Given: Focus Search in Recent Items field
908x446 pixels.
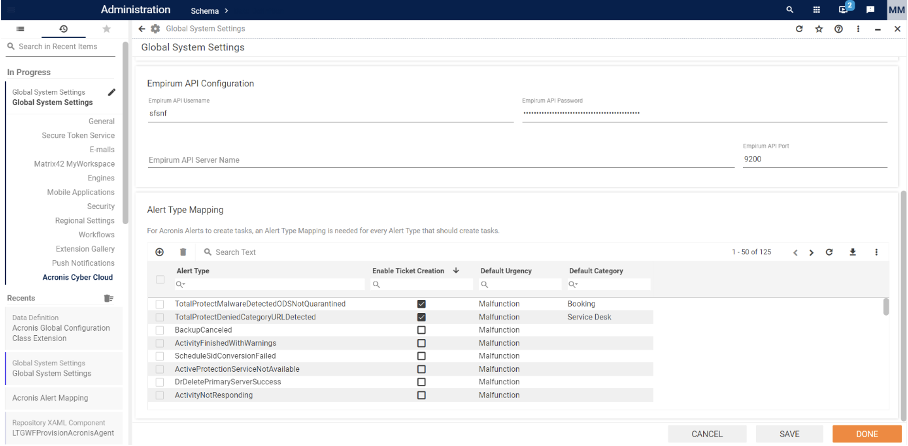Looking at the screenshot, I should point(60,46).
